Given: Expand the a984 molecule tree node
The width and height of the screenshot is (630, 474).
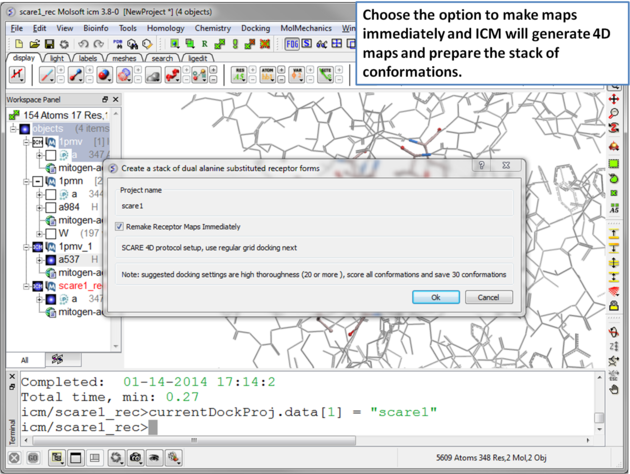Looking at the screenshot, I should 39,207.
